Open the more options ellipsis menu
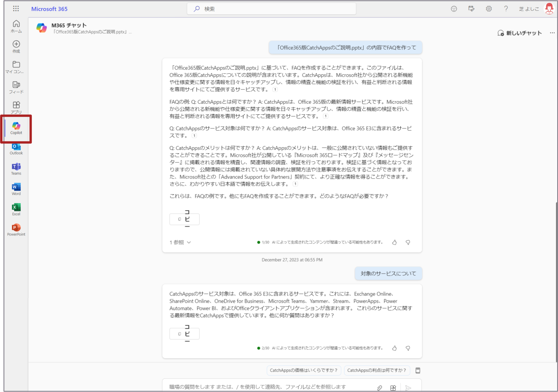The width and height of the screenshot is (558, 392). (x=552, y=33)
